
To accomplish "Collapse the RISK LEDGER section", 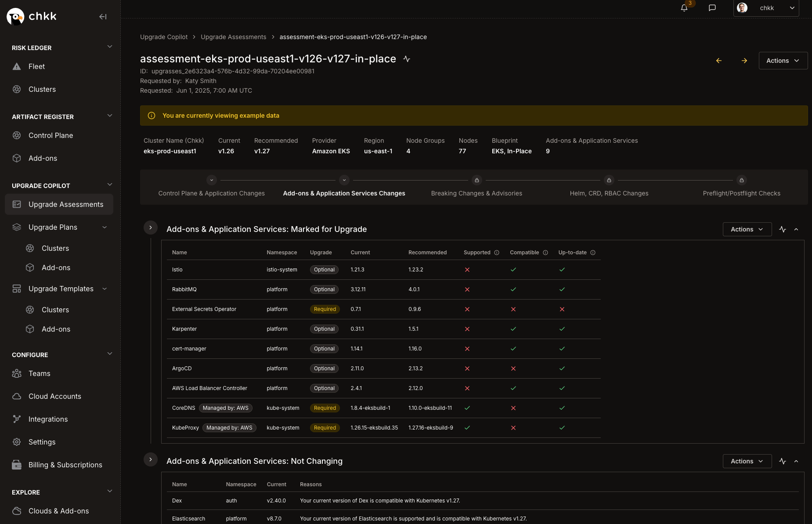I will (110, 47).
